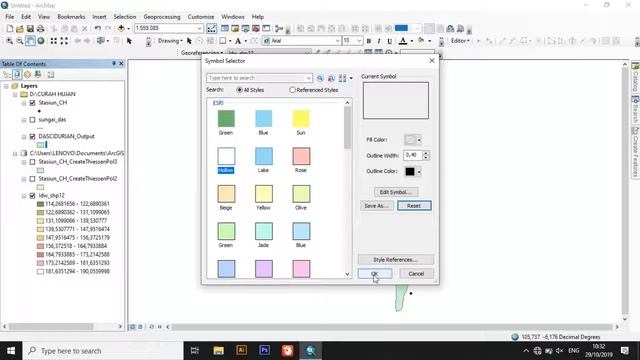Choose the Select Elements arrow tool

pos(129,41)
